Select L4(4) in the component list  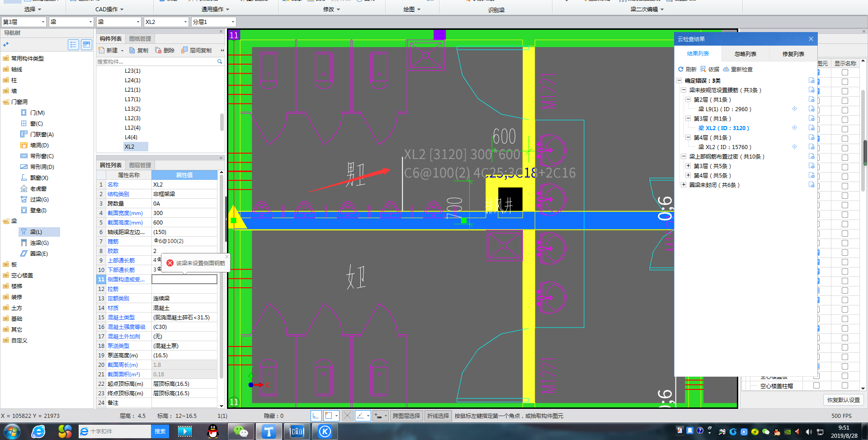(131, 137)
